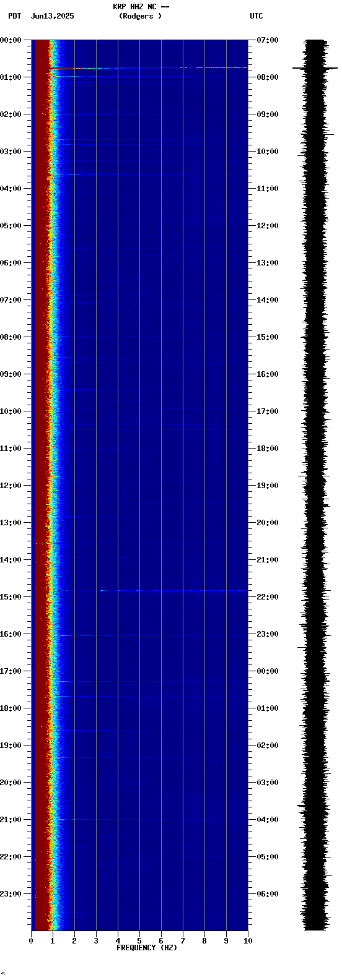Select the frequency axis tick '5'

pyautogui.click(x=139, y=941)
